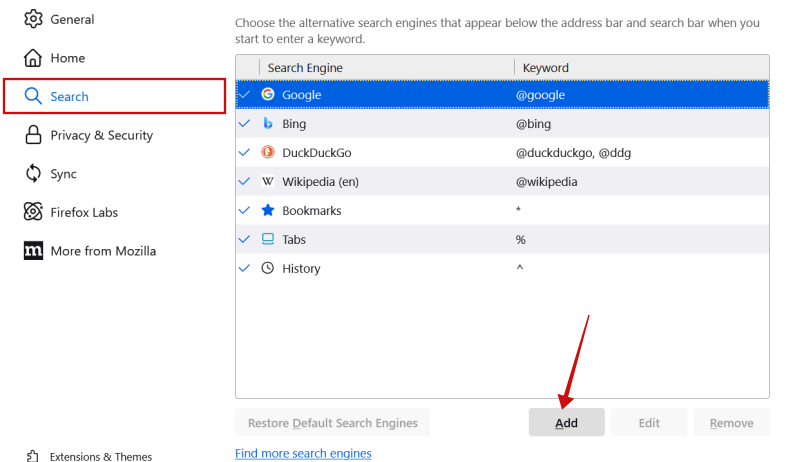Click the Extensions & Themes puzzle icon

click(x=32, y=456)
